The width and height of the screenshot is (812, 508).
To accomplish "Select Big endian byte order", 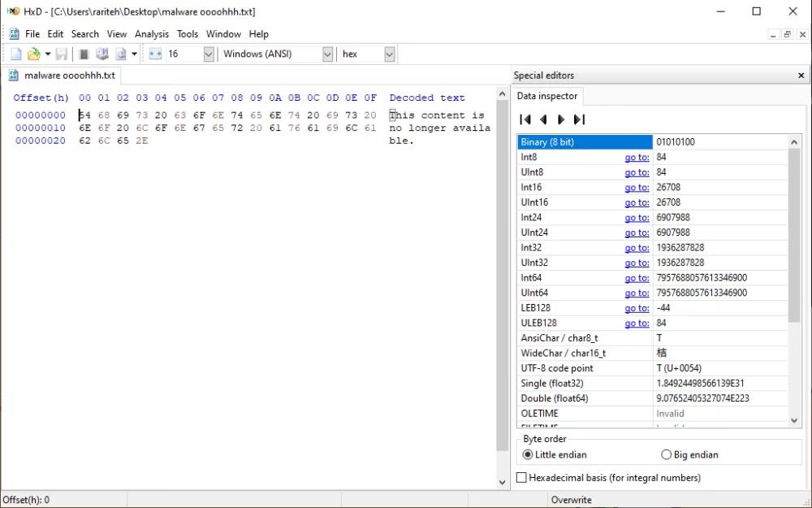I will click(x=689, y=454).
